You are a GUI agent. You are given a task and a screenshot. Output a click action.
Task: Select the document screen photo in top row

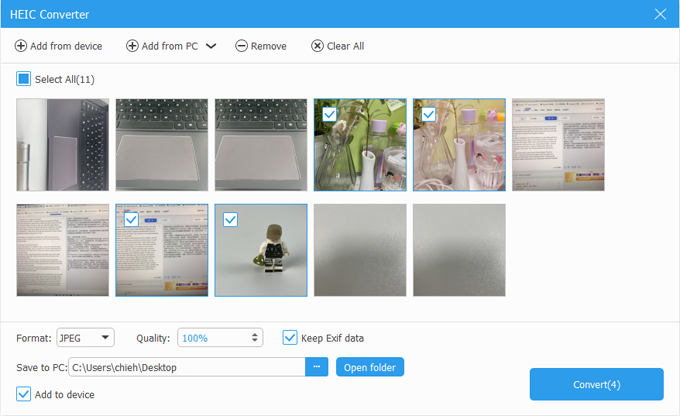click(558, 145)
